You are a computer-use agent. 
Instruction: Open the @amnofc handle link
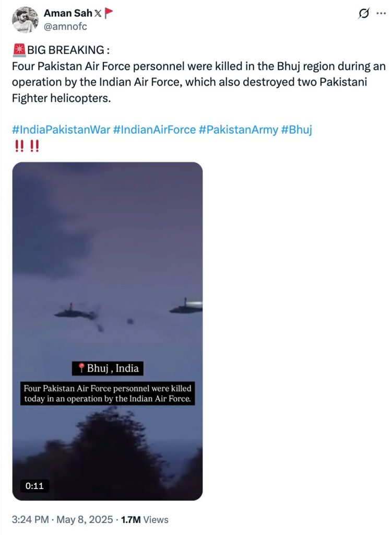click(x=65, y=26)
